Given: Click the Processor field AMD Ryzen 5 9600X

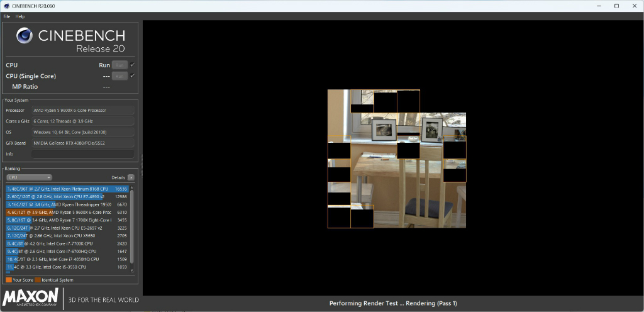Looking at the screenshot, I should coord(83,110).
